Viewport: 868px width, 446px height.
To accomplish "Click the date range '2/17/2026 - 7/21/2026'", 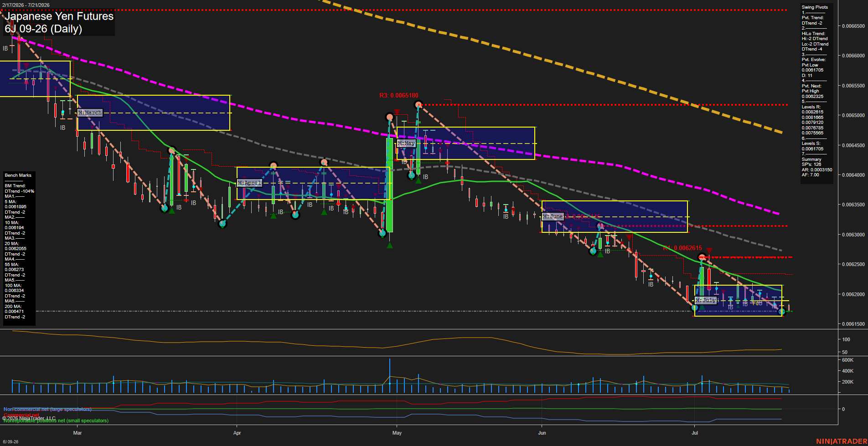I will (26, 5).
